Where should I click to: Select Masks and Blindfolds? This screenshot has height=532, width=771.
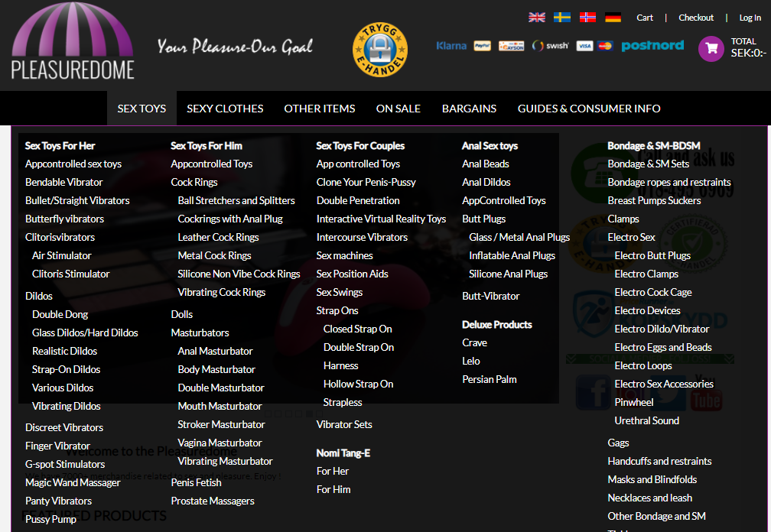(652, 479)
